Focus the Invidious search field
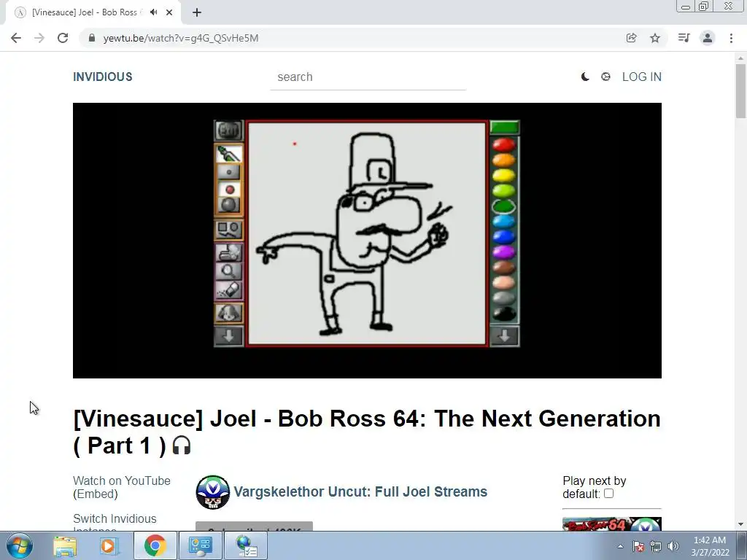This screenshot has height=560, width=747. click(x=368, y=77)
